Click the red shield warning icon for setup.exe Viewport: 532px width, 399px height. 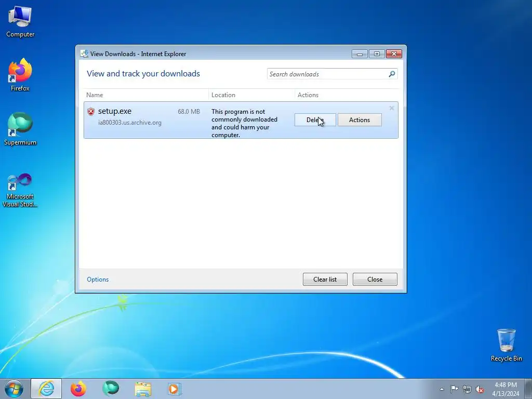tap(91, 112)
